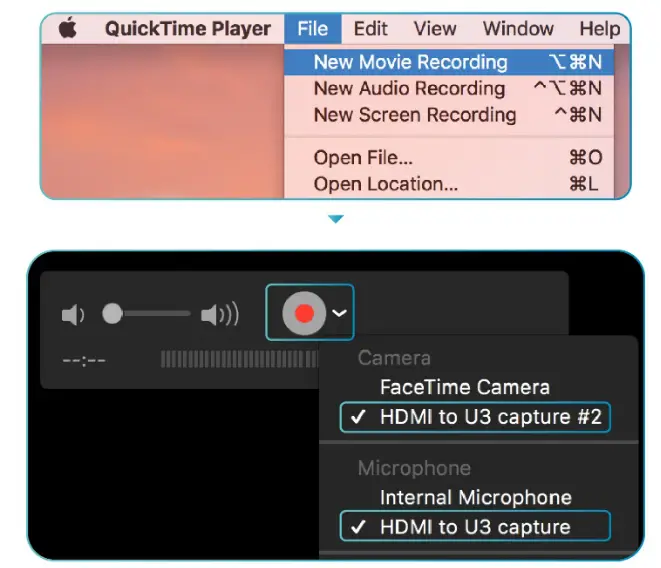Viewport: 661px width, 568px height.
Task: Select Internal Microphone as audio input
Action: (475, 498)
